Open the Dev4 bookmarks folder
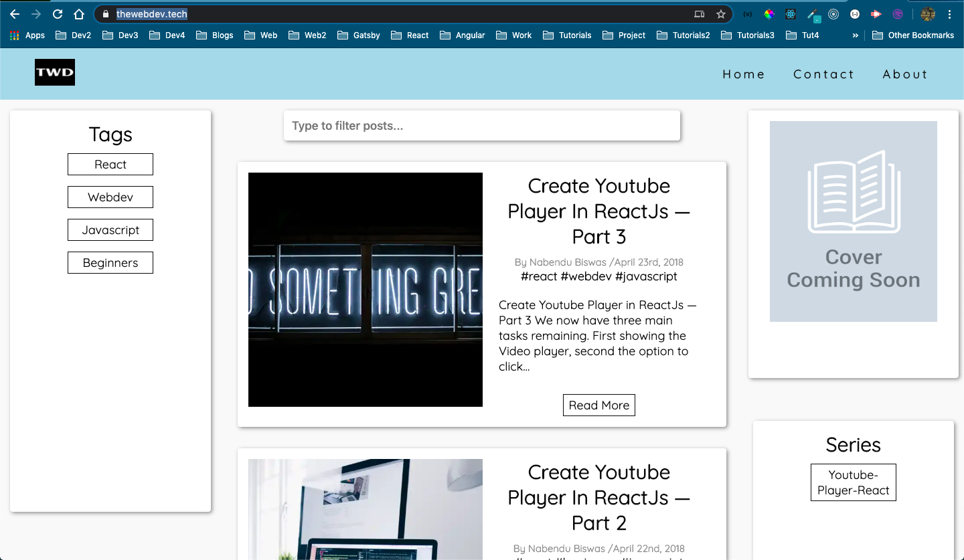 (x=167, y=35)
